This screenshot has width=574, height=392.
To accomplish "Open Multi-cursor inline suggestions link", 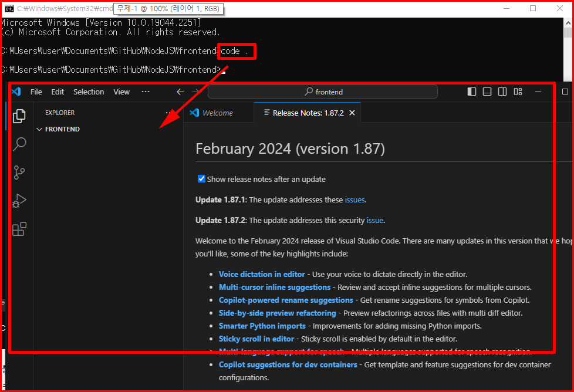I will pos(275,288).
